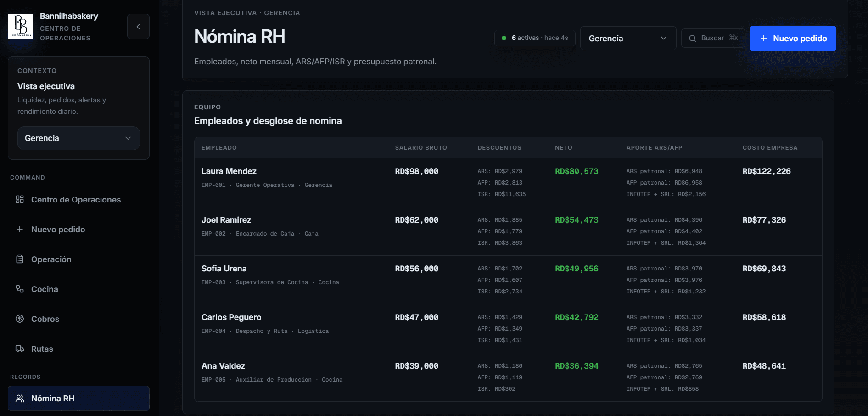Open the Gerencia dropdown in Contexto panel
868x416 pixels.
[78, 138]
